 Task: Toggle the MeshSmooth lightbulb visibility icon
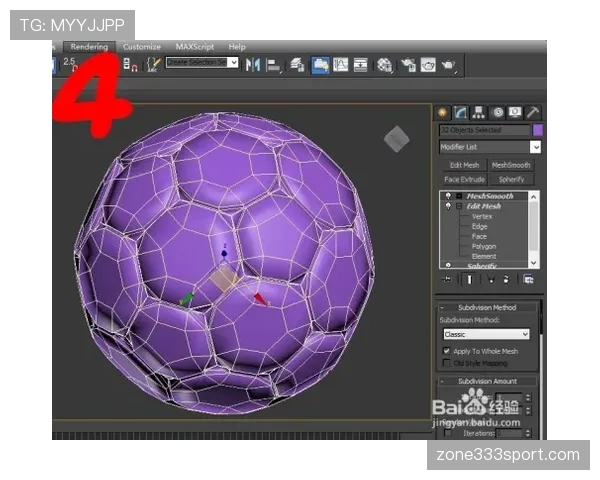448,196
